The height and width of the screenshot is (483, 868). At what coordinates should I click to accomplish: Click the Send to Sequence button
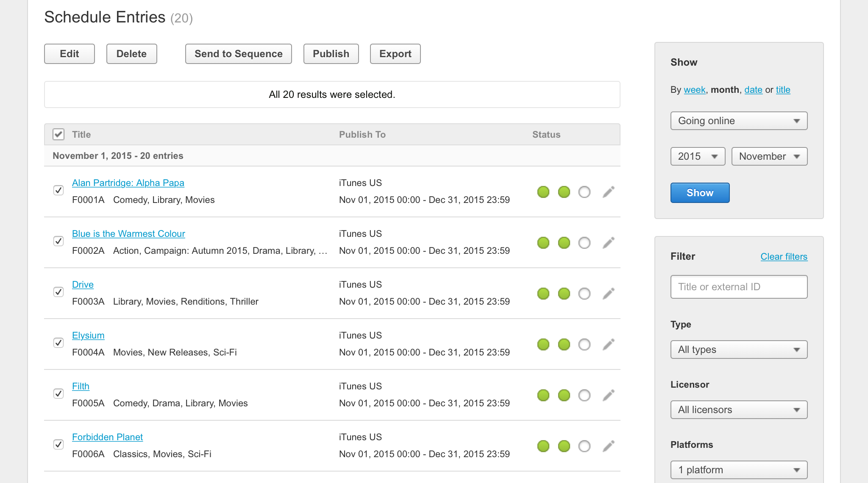click(x=238, y=54)
